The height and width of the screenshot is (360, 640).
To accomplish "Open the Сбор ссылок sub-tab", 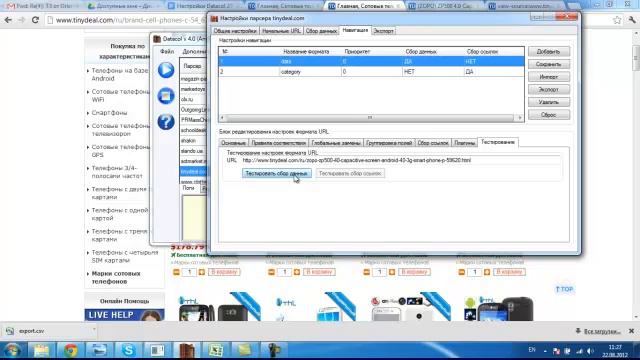I will pyautogui.click(x=433, y=143).
